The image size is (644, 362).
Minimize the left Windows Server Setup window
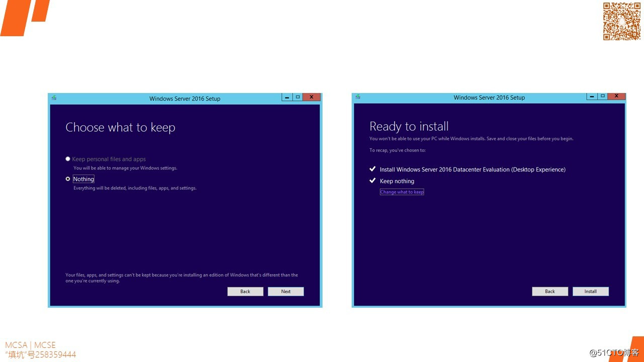pyautogui.click(x=287, y=97)
